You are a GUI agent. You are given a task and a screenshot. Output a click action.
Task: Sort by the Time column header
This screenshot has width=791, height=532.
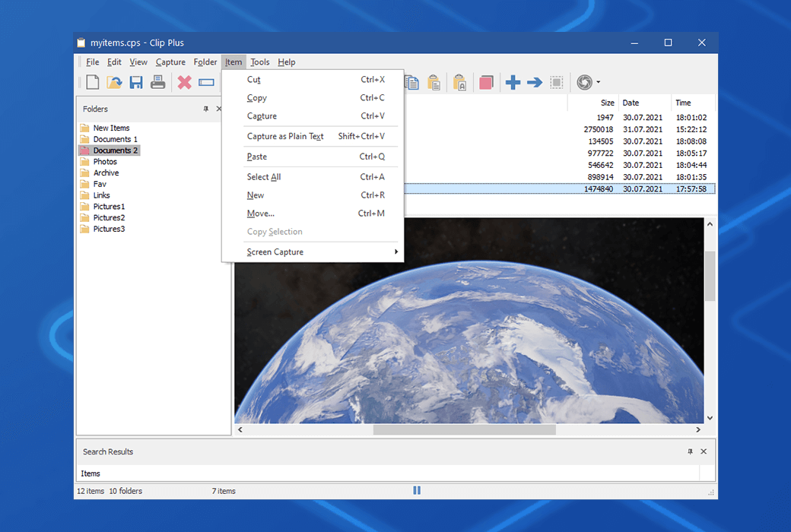[x=694, y=103]
